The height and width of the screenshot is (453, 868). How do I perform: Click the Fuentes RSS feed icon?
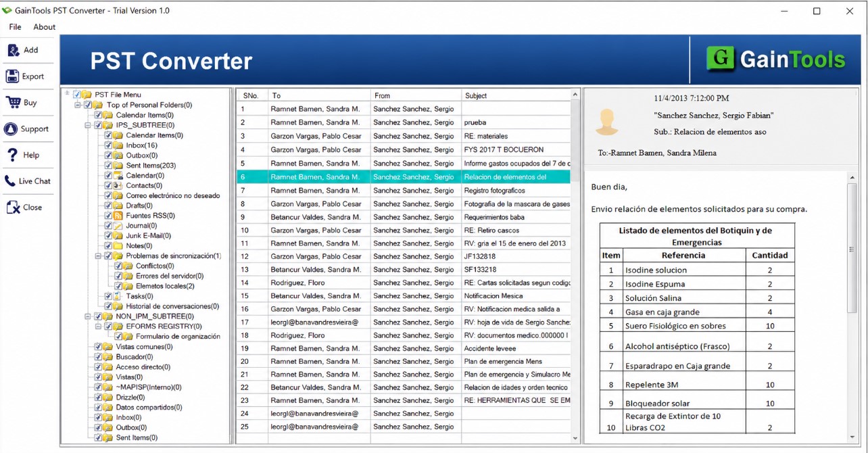click(x=118, y=216)
